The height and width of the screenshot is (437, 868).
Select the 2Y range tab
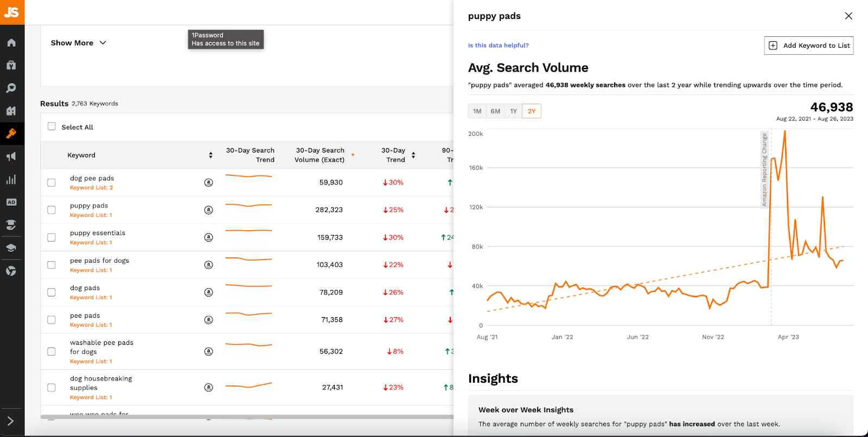click(x=532, y=111)
